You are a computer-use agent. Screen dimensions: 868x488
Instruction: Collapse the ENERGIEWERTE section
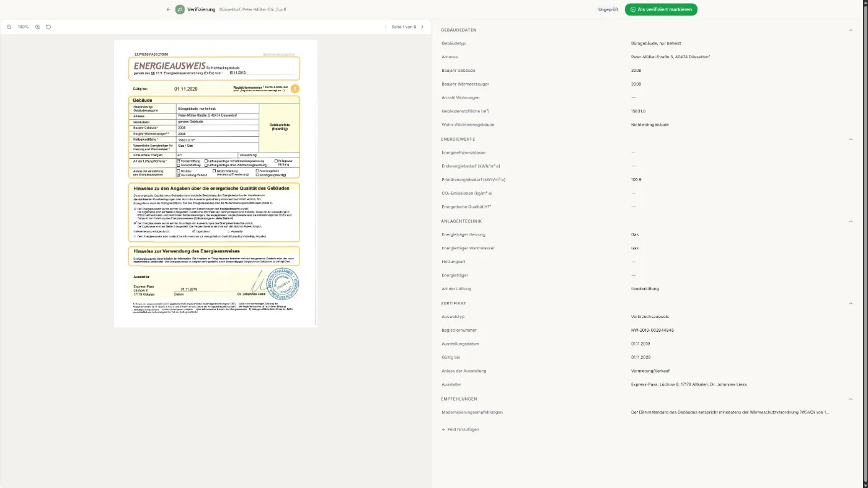(x=851, y=139)
